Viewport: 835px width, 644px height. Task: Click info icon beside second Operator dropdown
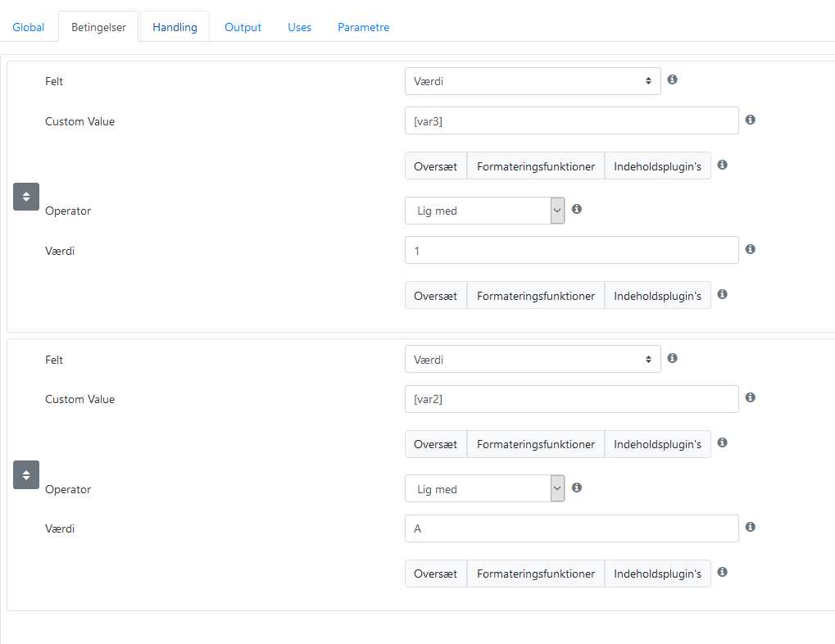pyautogui.click(x=577, y=488)
